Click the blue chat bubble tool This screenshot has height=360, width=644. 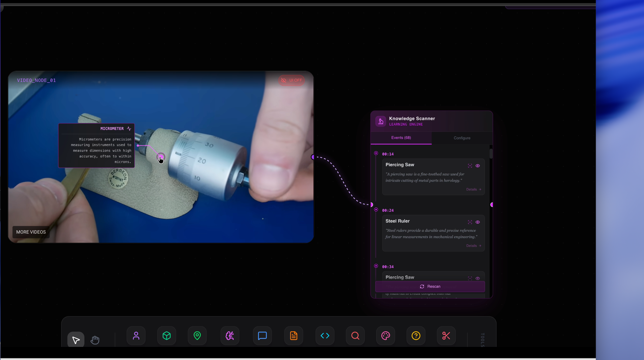pos(262,335)
